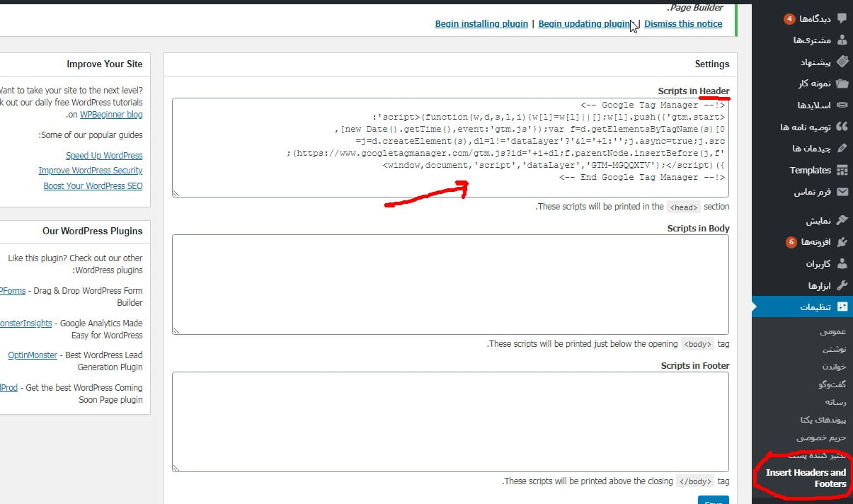This screenshot has height=504, width=853.
Task: Click Begin updating plugin link
Action: (x=584, y=23)
